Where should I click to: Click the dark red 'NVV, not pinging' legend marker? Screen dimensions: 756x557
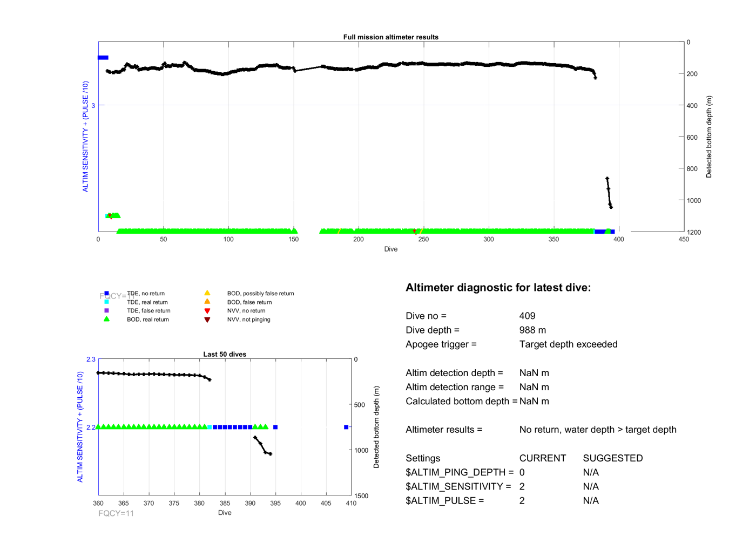point(207,320)
